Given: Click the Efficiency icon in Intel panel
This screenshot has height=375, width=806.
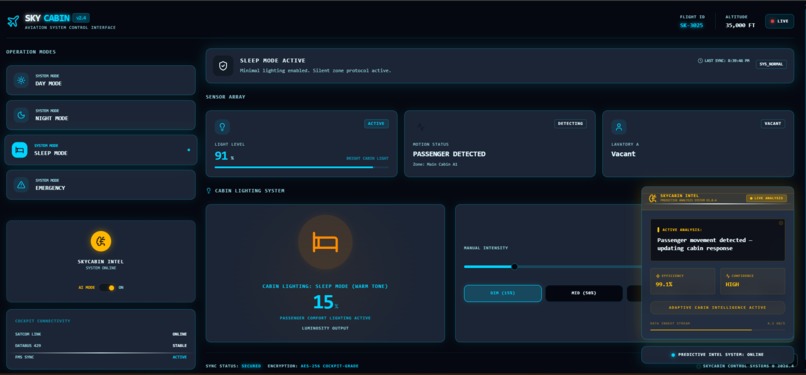Looking at the screenshot, I should pyautogui.click(x=657, y=276).
